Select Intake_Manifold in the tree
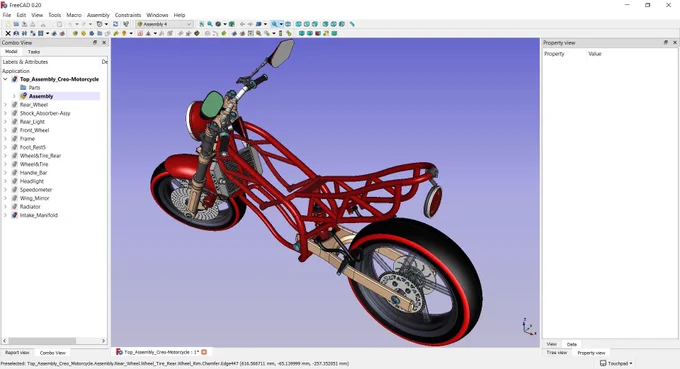This screenshot has height=369, width=680. 39,215
